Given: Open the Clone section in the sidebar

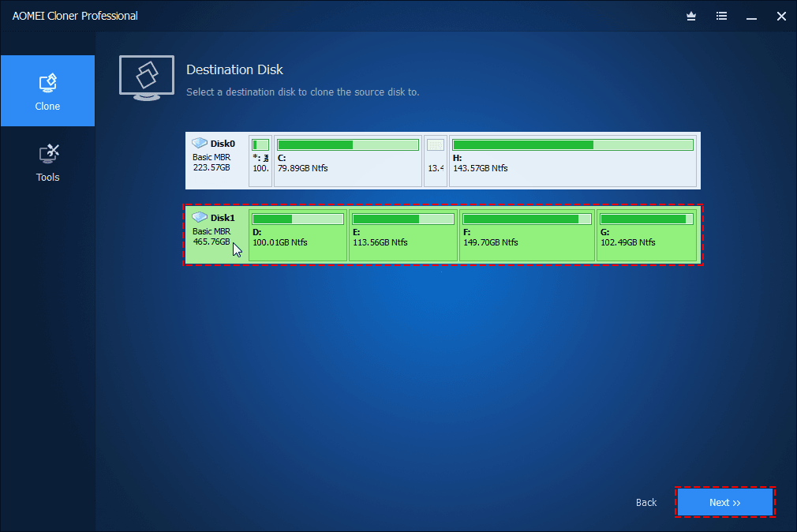Looking at the screenshot, I should (x=47, y=91).
